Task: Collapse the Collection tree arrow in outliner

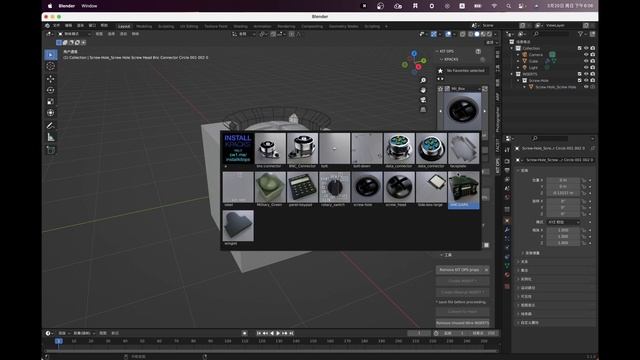Action: pos(512,48)
